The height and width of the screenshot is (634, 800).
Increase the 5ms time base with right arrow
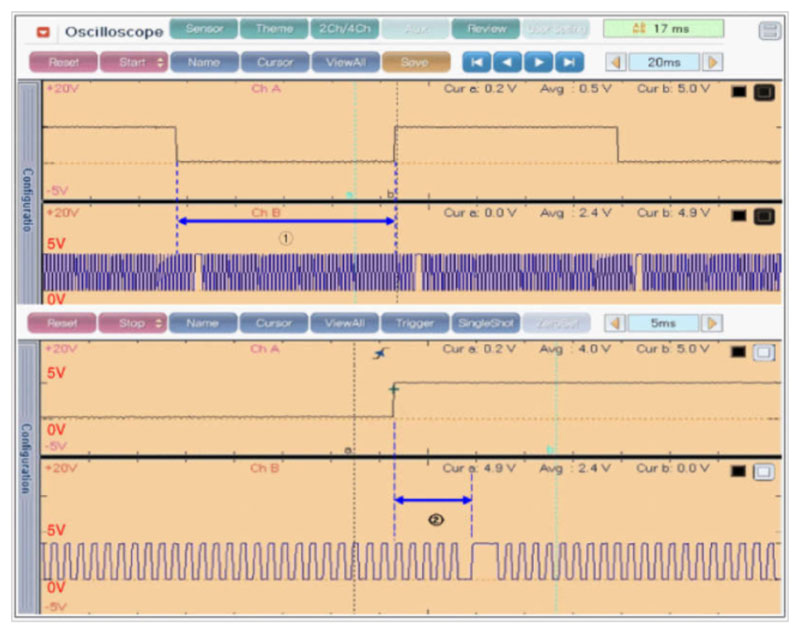pyautogui.click(x=712, y=324)
